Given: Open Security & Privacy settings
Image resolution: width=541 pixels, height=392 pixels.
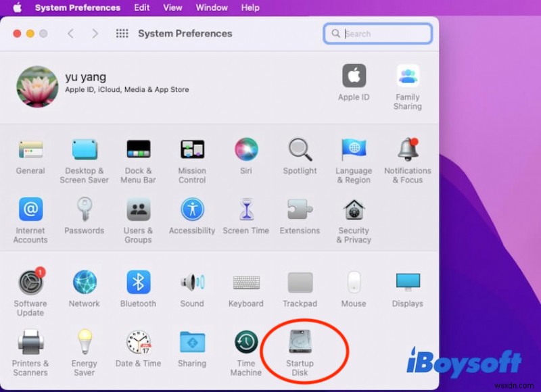Looking at the screenshot, I should coord(354,212).
